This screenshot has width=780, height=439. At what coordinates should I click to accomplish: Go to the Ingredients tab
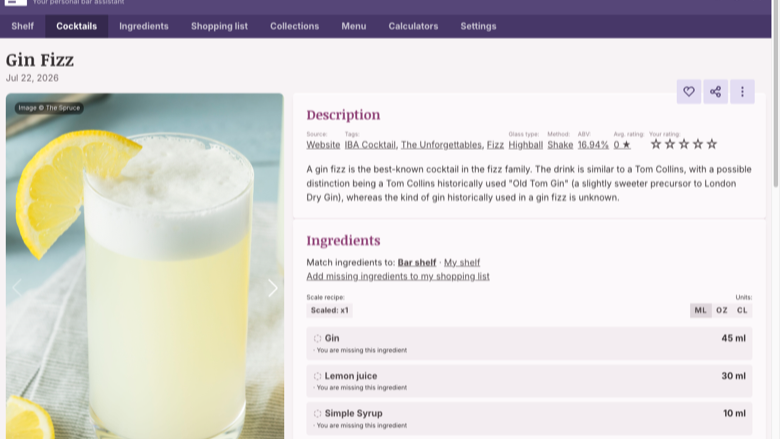point(144,26)
